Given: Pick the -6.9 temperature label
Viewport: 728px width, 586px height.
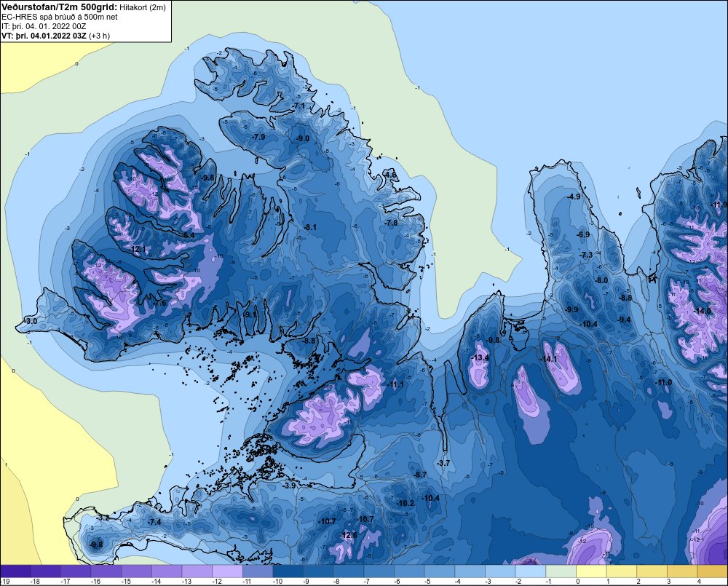Looking at the screenshot, I should (583, 234).
